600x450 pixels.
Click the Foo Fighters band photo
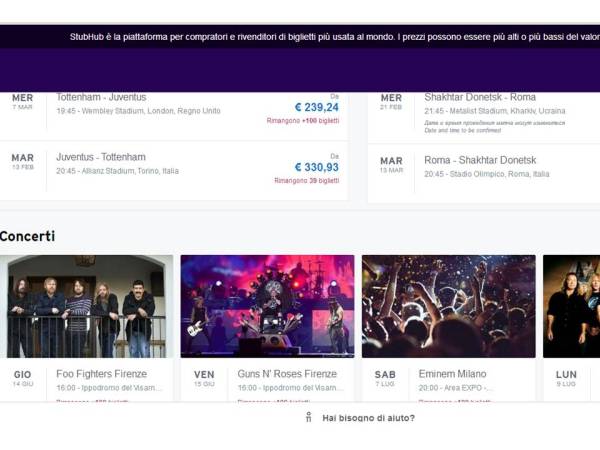coord(86,306)
